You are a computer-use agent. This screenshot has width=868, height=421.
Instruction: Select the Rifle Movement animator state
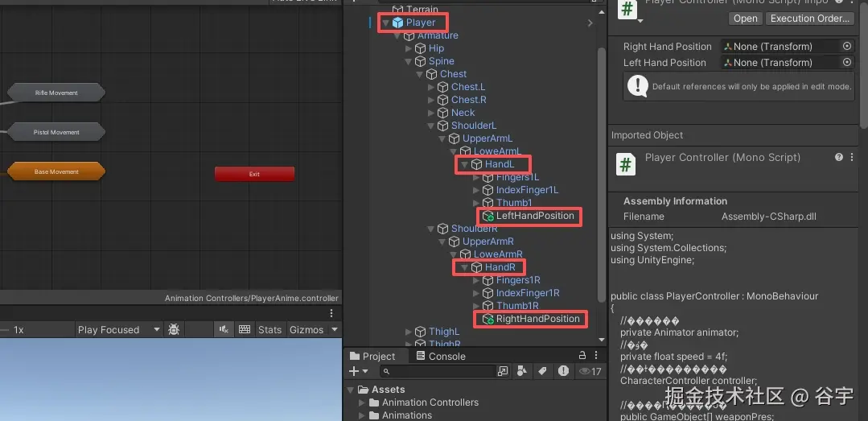(x=56, y=93)
